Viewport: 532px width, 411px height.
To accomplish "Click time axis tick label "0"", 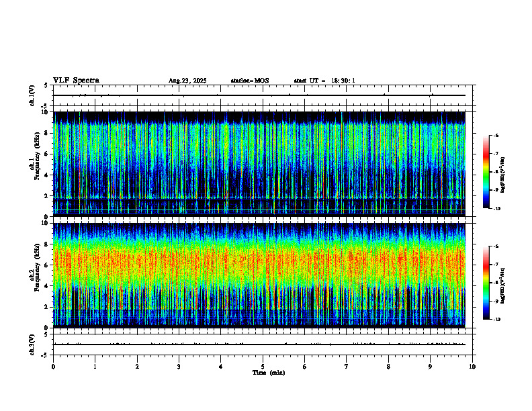I will (53, 367).
